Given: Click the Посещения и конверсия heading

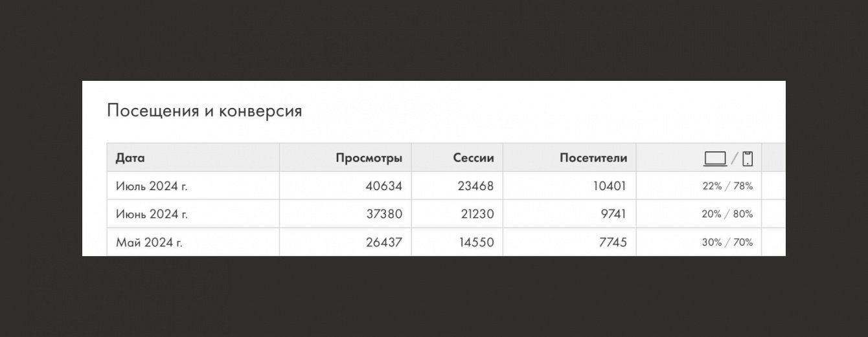Looking at the screenshot, I should tap(204, 111).
